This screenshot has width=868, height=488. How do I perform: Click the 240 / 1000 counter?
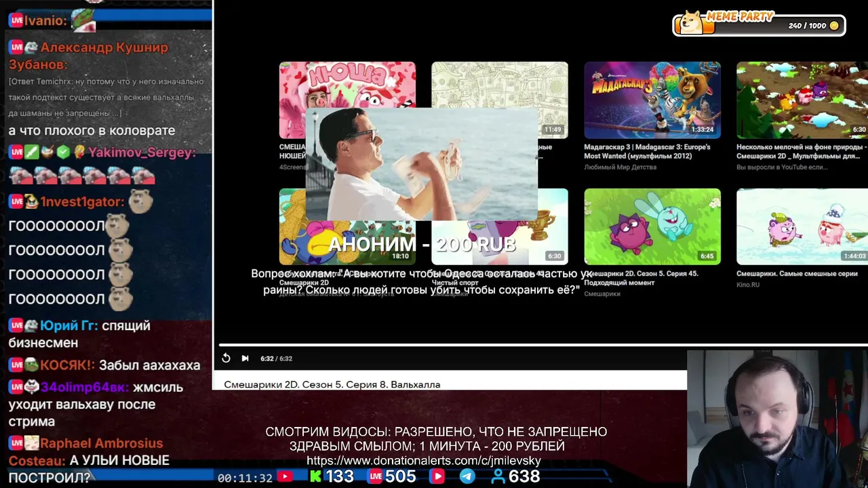807,26
